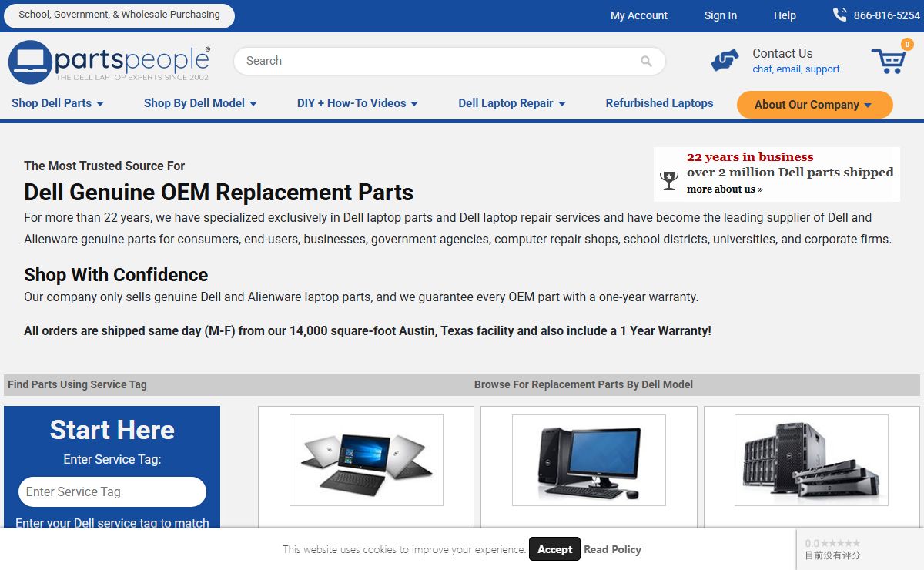Expand Shop Dell Parts menu
Viewport: 924px width, 570px height.
coord(58,103)
